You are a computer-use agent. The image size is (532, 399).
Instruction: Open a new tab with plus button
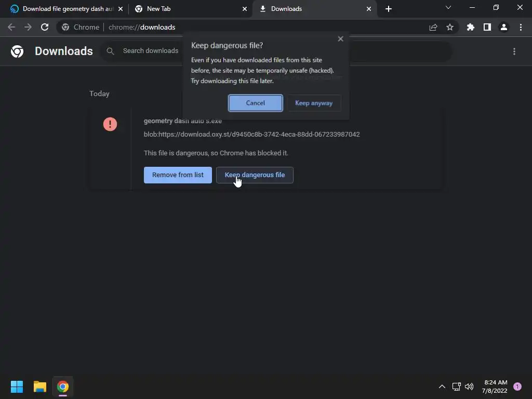pos(389,9)
